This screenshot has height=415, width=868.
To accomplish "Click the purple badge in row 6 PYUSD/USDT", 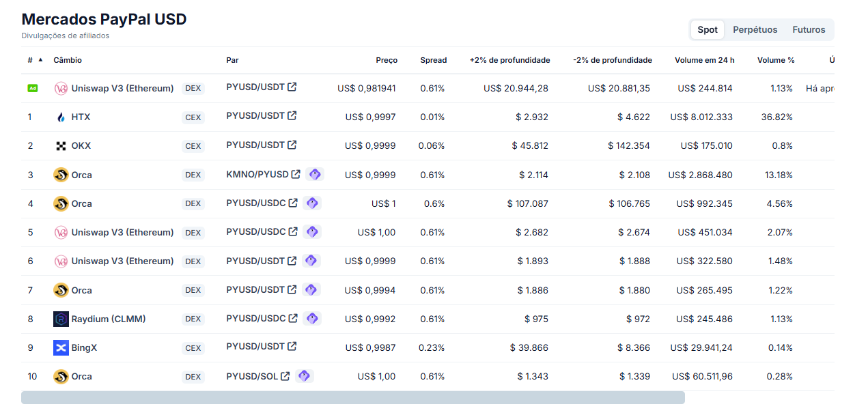I will 311,260.
